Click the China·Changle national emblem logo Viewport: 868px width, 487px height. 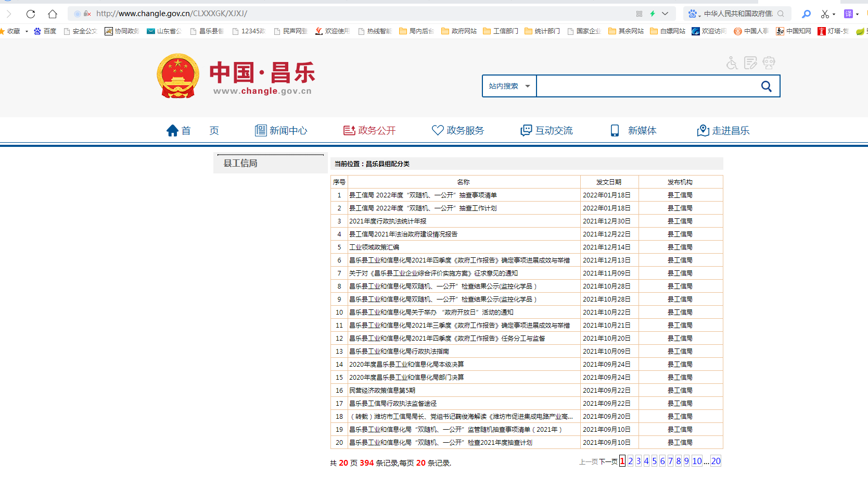pyautogui.click(x=178, y=76)
